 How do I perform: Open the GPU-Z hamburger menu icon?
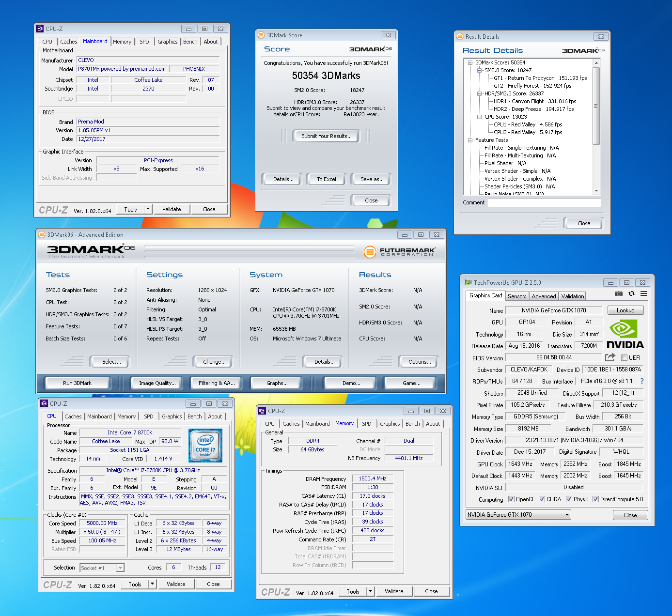(x=643, y=293)
